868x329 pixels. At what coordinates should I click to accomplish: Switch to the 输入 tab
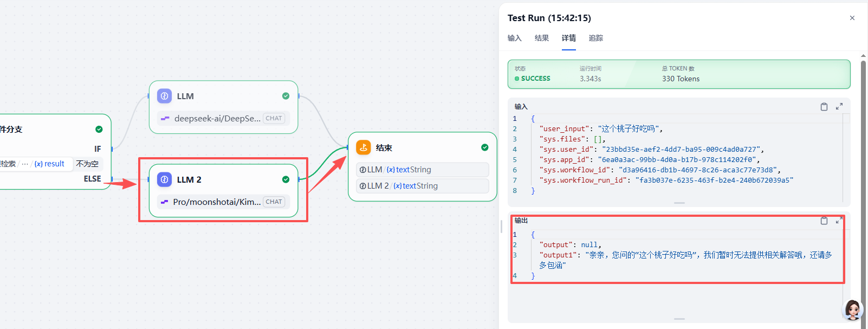(x=514, y=38)
